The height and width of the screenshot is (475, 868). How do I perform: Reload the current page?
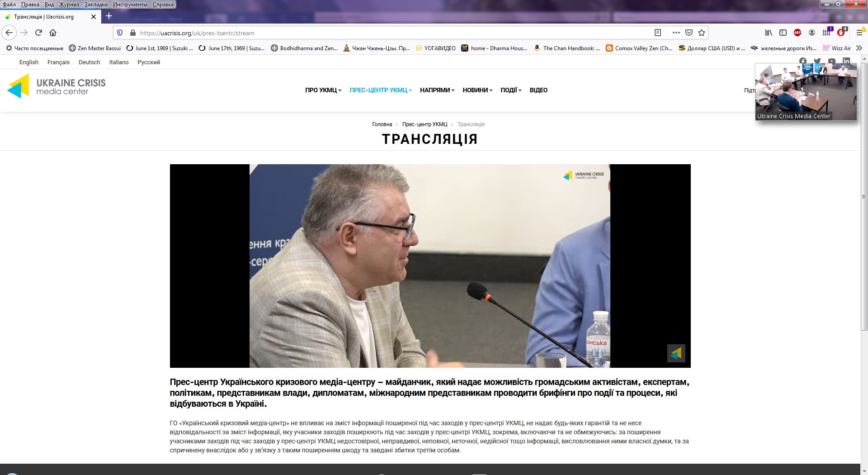pos(38,33)
